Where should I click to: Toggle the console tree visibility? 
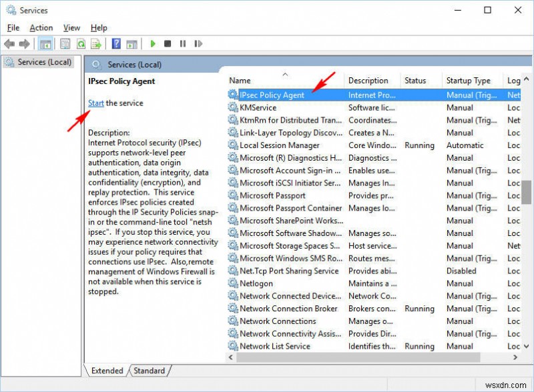tap(45, 44)
